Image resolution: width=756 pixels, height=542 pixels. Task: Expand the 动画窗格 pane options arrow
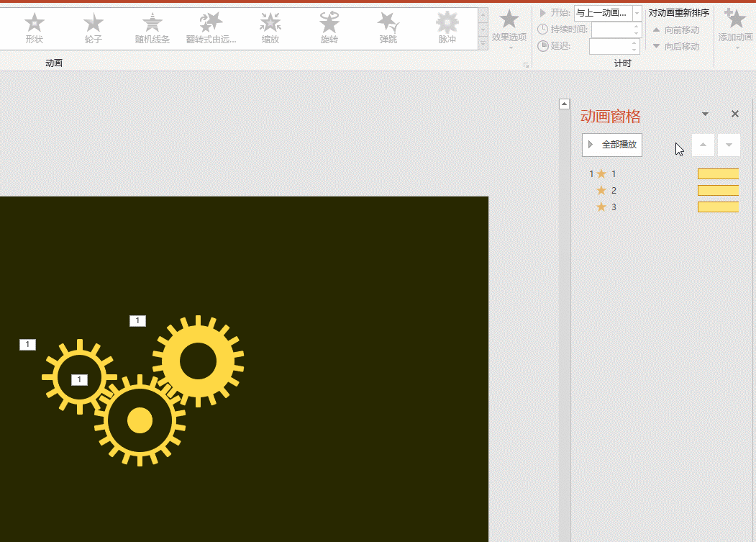click(705, 114)
